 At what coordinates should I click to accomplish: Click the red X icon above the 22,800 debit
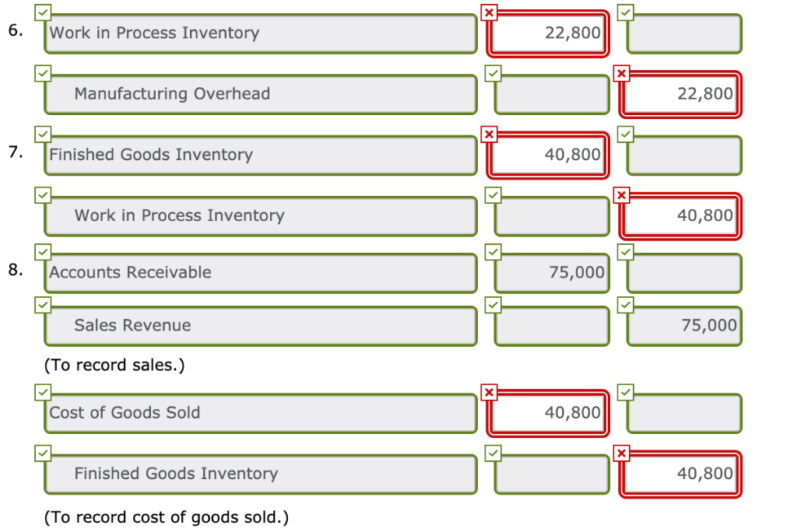pyautogui.click(x=489, y=12)
